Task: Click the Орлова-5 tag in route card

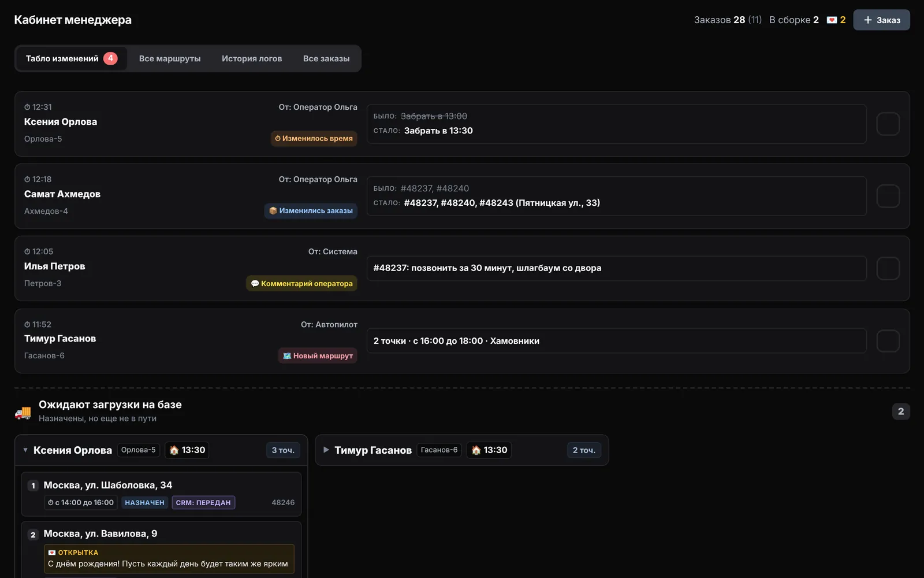Action: [139, 450]
